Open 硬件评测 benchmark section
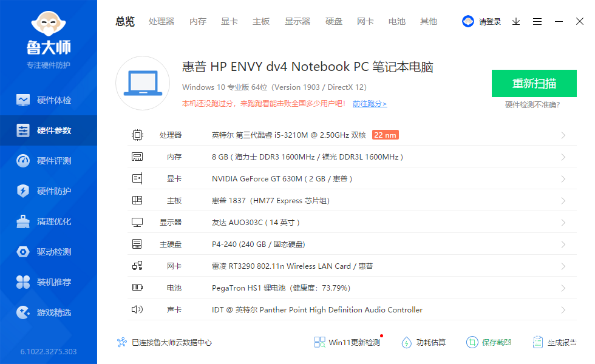This screenshot has width=595, height=364. [x=49, y=161]
